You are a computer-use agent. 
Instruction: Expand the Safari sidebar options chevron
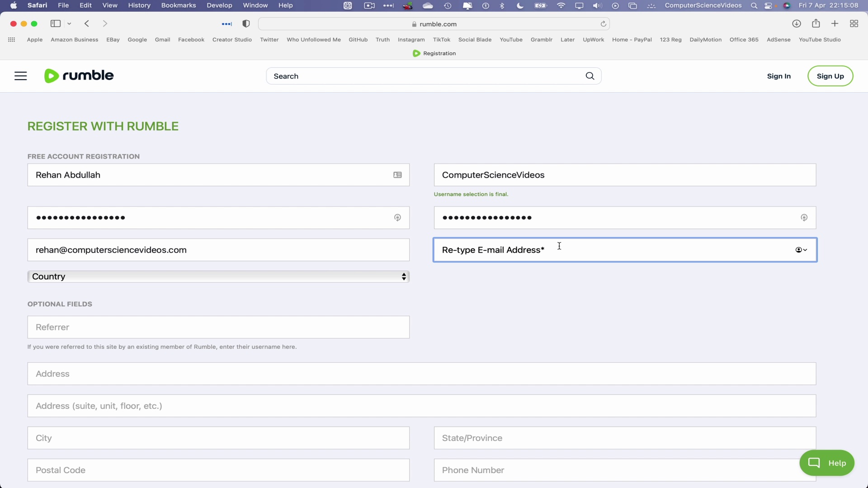click(x=69, y=23)
